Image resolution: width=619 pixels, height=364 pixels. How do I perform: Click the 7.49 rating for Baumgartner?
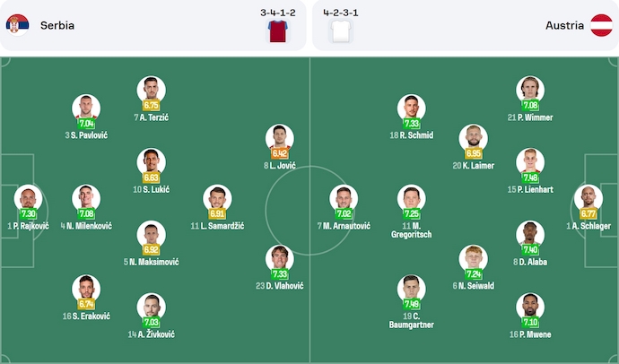[x=413, y=305]
